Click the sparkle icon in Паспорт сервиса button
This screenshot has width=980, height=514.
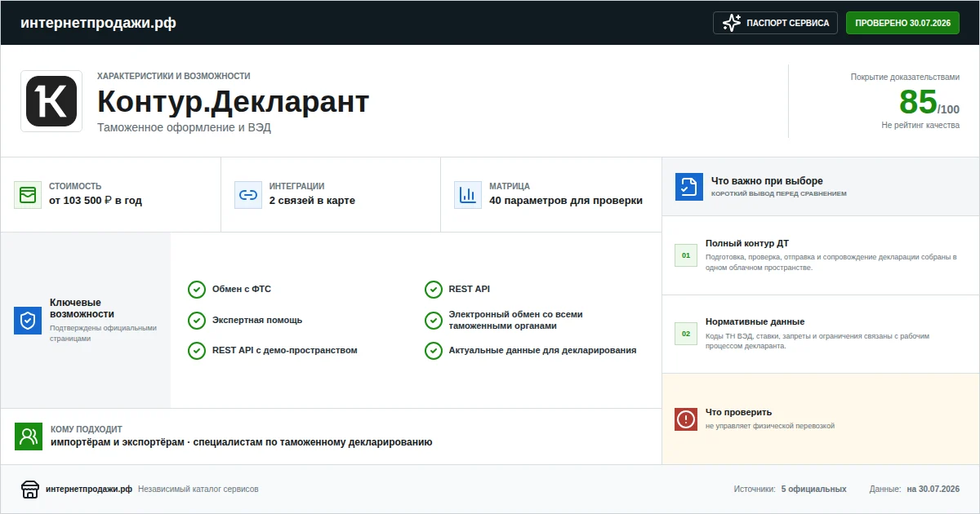coord(732,23)
